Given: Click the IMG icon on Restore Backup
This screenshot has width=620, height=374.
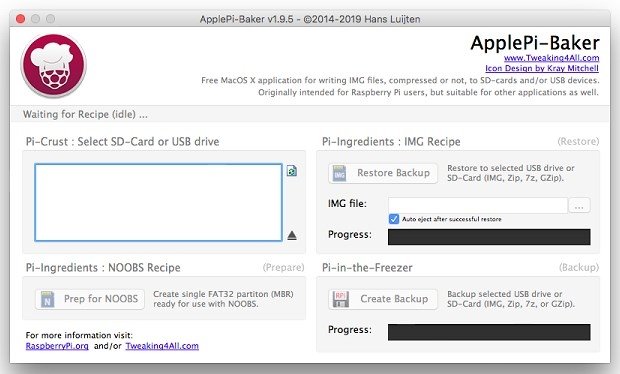Looking at the screenshot, I should (339, 173).
